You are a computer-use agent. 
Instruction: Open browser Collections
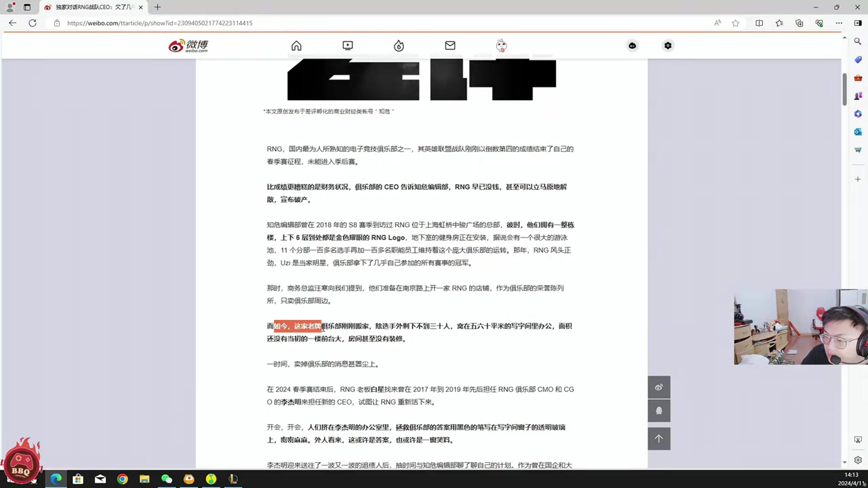(x=799, y=23)
